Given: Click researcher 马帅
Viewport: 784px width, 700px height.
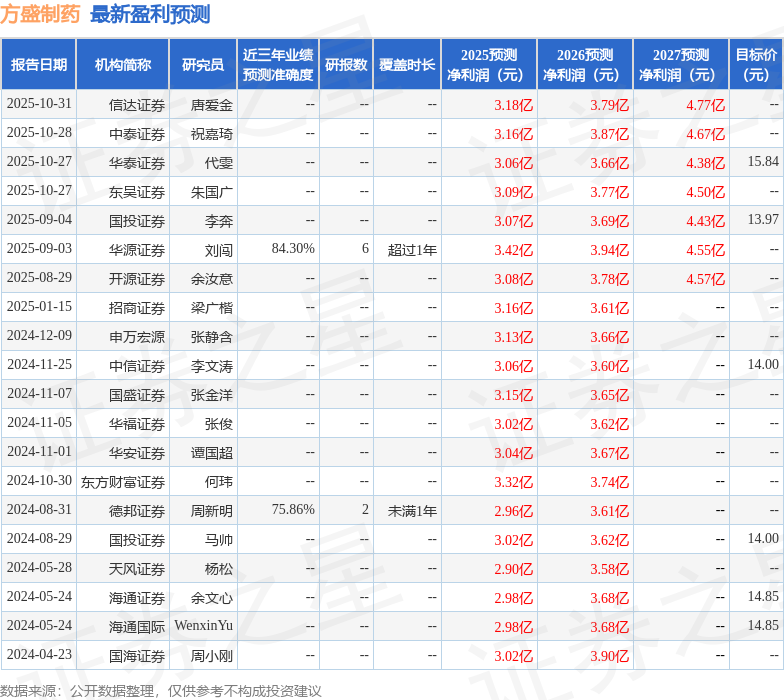Looking at the screenshot, I should pos(218,540).
